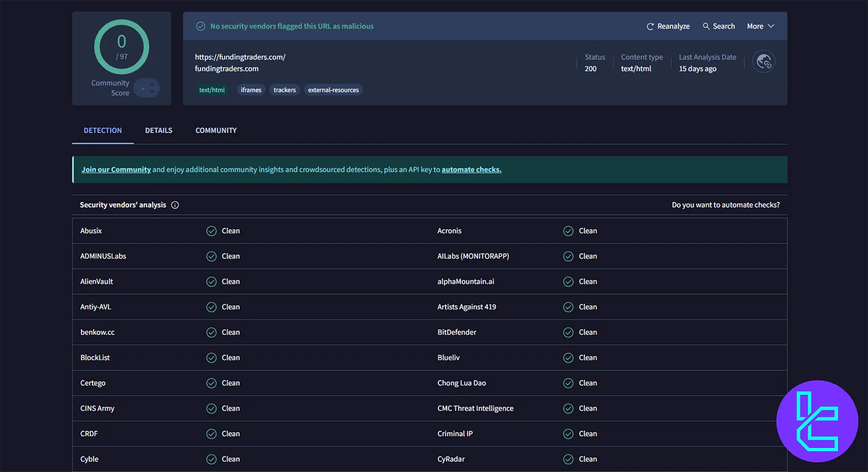This screenshot has width=868, height=472.
Task: Open the 'Join our Community' link
Action: click(116, 169)
